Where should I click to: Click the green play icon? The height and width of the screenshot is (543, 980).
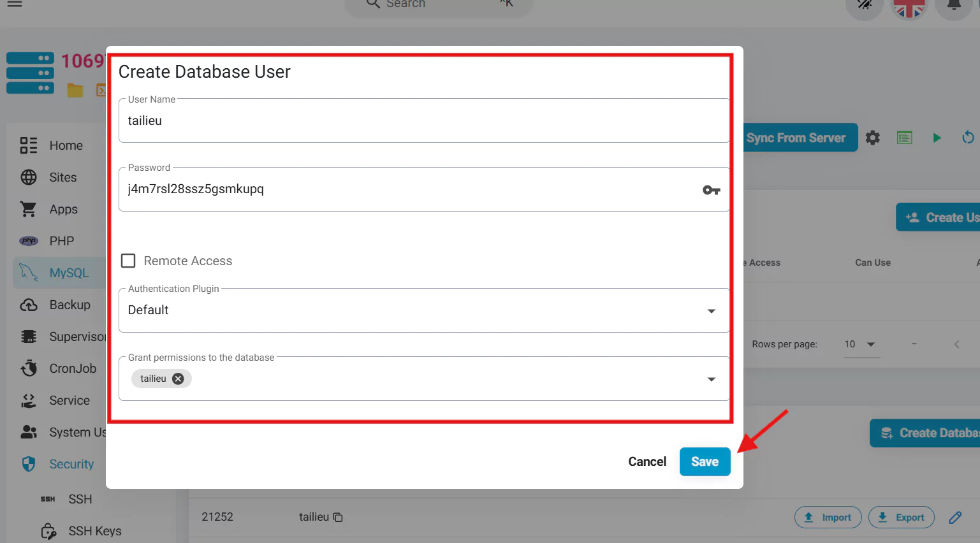coord(936,138)
